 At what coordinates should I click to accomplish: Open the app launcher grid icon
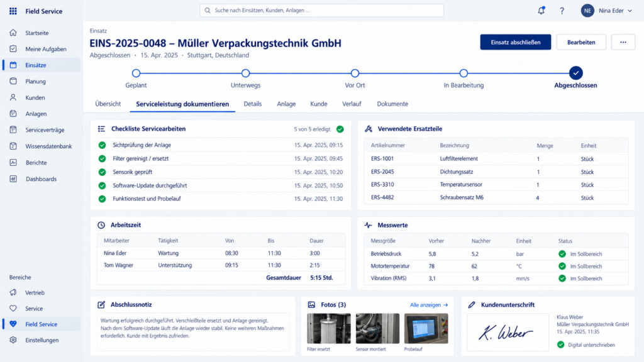(13, 11)
